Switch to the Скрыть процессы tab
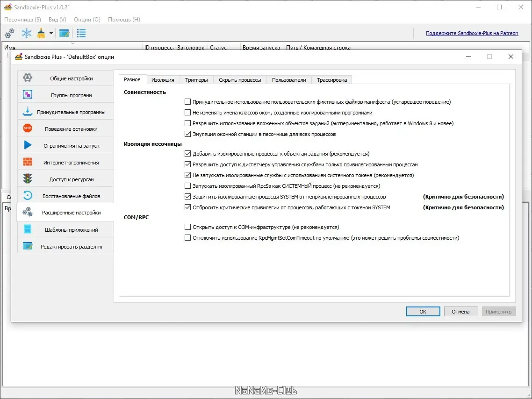The image size is (532, 399). click(x=240, y=80)
